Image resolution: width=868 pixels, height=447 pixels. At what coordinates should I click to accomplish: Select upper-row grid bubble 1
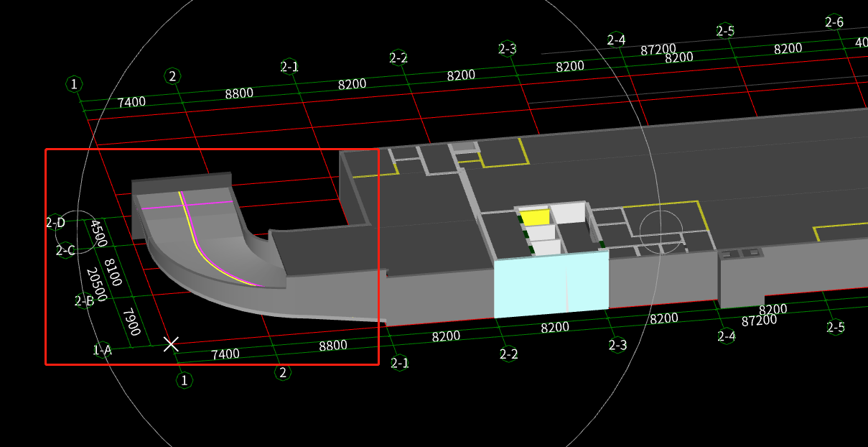[x=74, y=84]
